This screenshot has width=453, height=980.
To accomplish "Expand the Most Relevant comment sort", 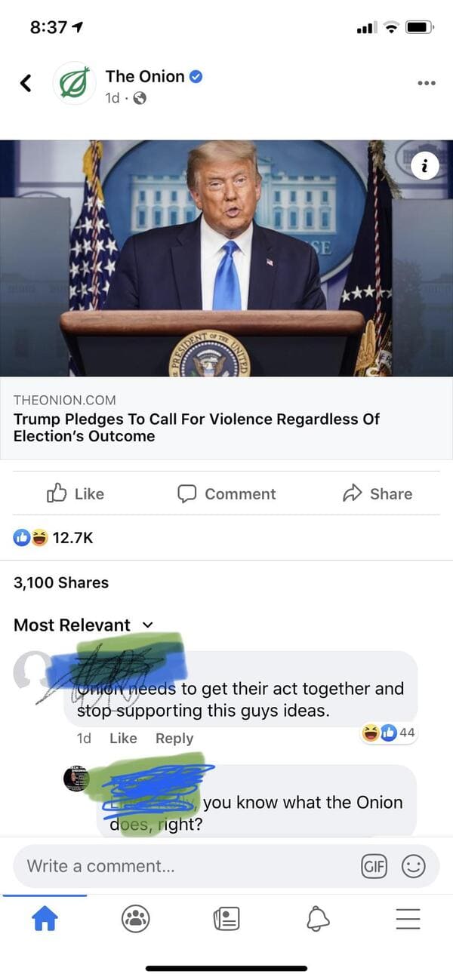I will pyautogui.click(x=83, y=625).
